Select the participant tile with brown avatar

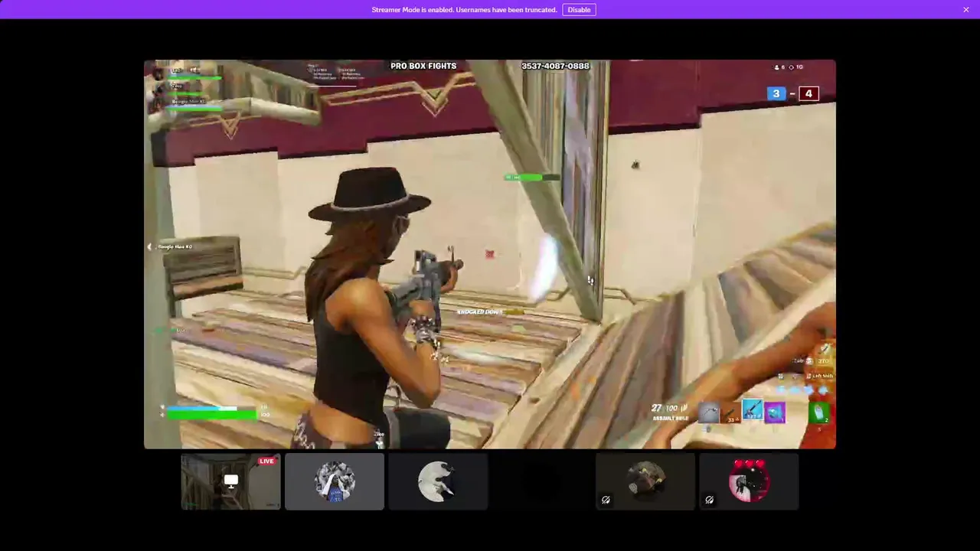[x=645, y=481]
